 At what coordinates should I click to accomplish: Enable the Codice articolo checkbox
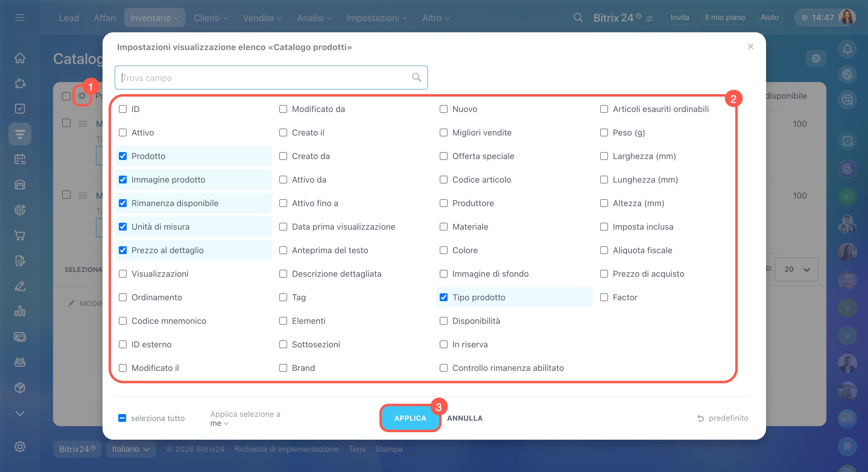[x=443, y=180]
